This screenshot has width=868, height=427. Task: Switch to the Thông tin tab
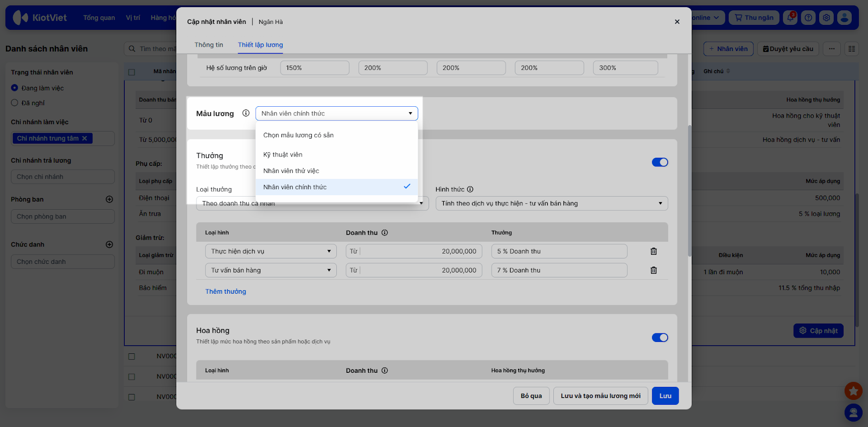coord(209,45)
